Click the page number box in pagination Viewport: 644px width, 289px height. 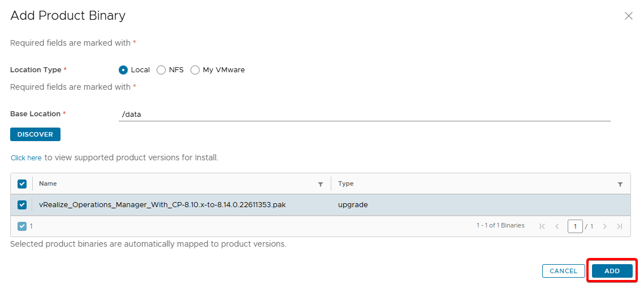click(x=575, y=226)
